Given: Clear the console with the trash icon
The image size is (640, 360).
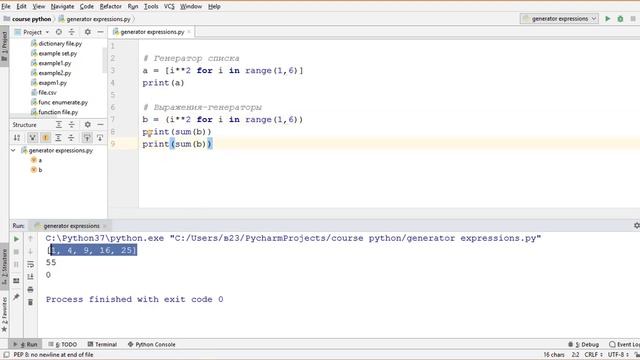Looking at the screenshot, I should [x=30, y=302].
